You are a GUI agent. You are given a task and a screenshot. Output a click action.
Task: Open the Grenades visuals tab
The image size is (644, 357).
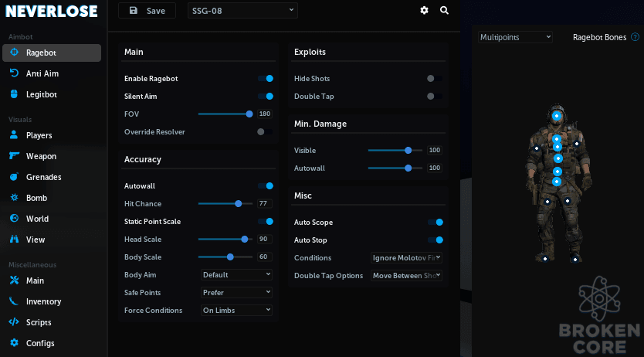point(43,177)
